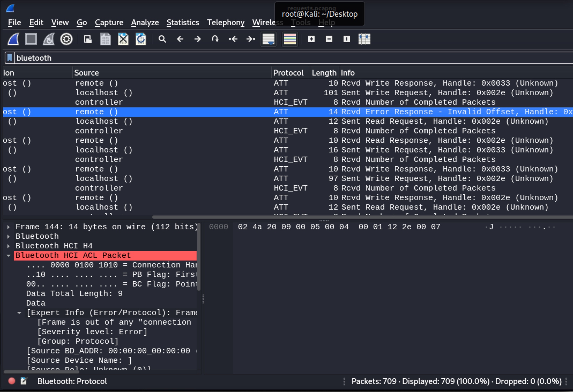Sort by the Source column header
Image resolution: width=573 pixels, height=392 pixels.
pyautogui.click(x=172, y=73)
